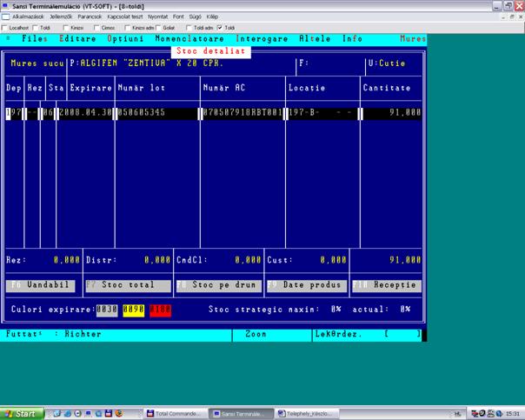Image resolution: width=525 pixels, height=420 pixels.
Task: Check the Goliat connection box
Action: coord(159,28)
